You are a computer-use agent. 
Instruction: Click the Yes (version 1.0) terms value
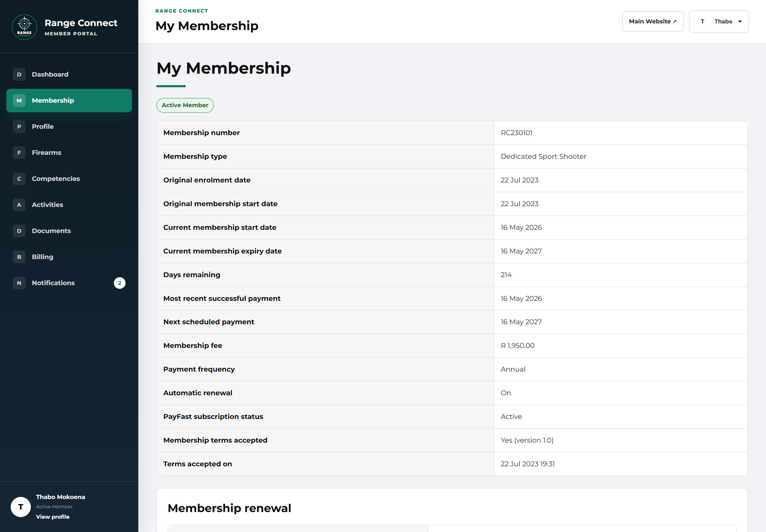[527, 440]
